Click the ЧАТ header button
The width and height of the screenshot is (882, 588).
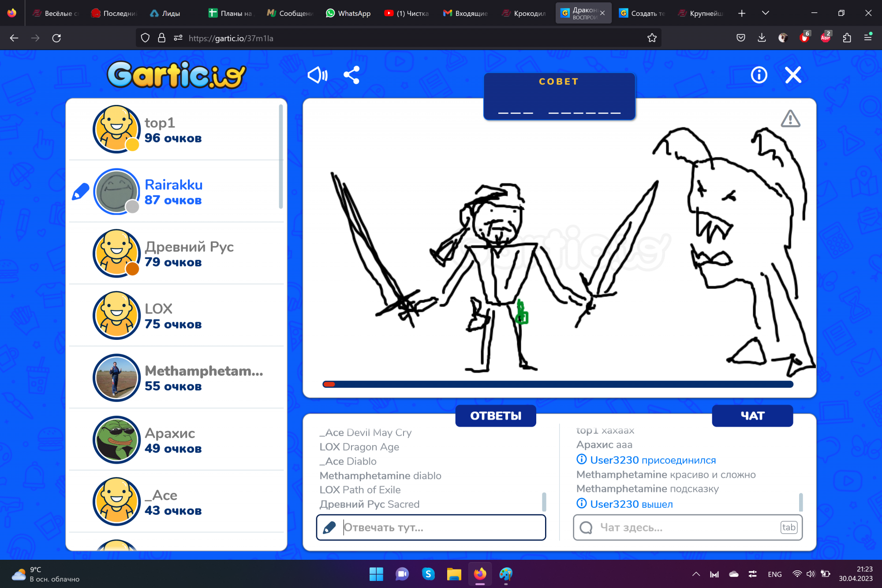tap(752, 416)
